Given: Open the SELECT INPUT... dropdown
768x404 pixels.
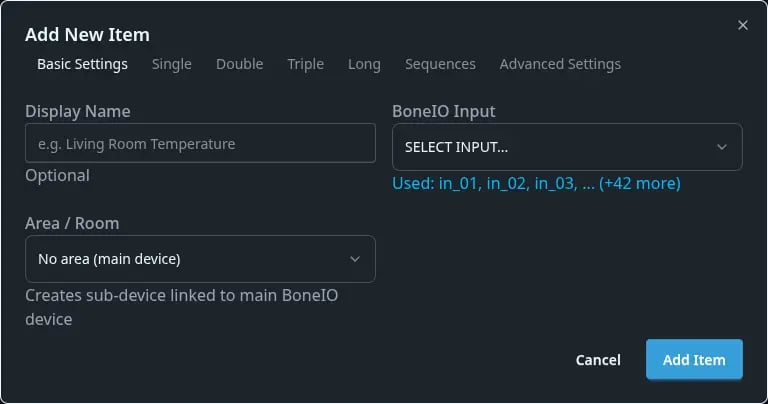Looking at the screenshot, I should (x=567, y=147).
